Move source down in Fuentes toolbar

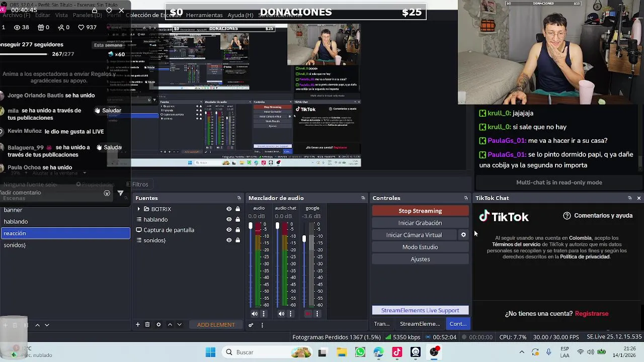tap(179, 325)
